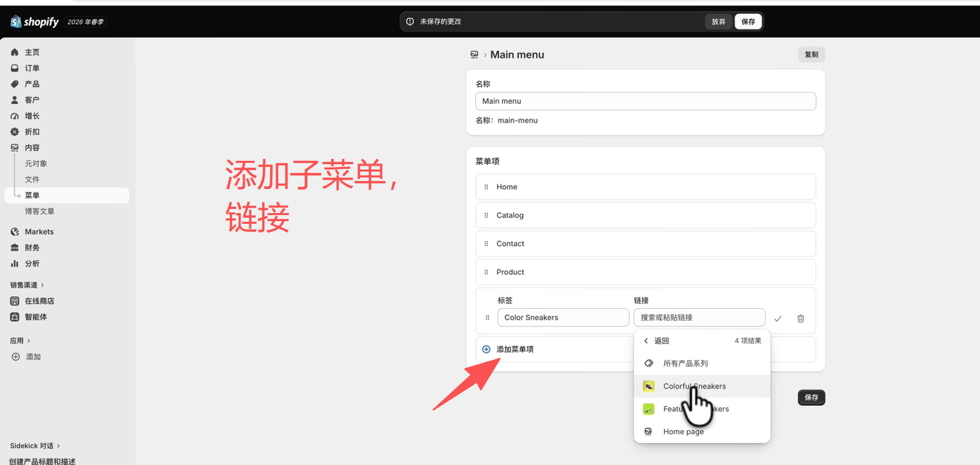The width and height of the screenshot is (980, 465).
Task: Select 菜单 in the sidebar
Action: (x=66, y=196)
